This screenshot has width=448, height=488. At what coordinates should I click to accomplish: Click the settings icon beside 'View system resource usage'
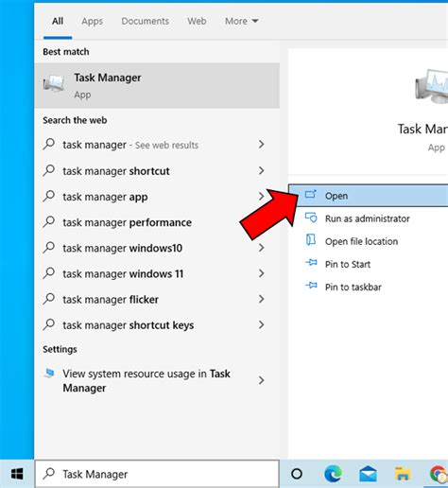[x=49, y=374]
